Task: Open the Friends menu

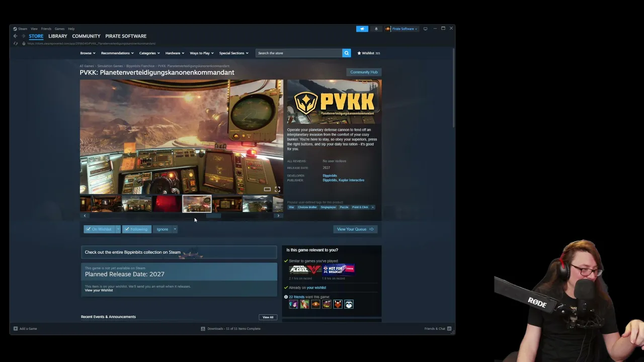Action: 46,29
